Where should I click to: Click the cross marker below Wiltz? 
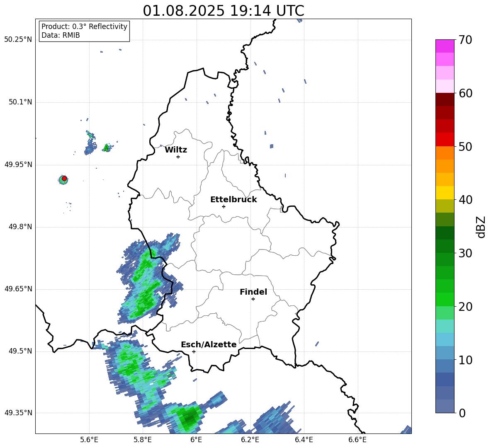point(178,157)
